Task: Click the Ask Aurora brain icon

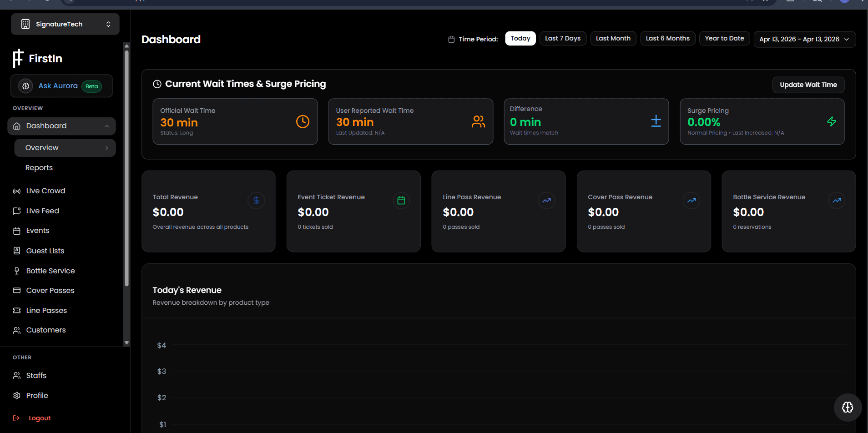Action: click(26, 86)
